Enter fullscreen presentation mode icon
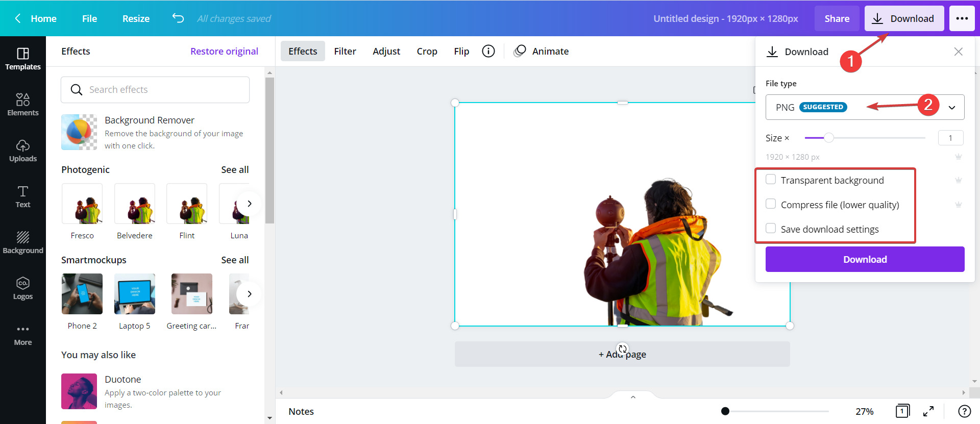The height and width of the screenshot is (424, 980). coord(928,411)
